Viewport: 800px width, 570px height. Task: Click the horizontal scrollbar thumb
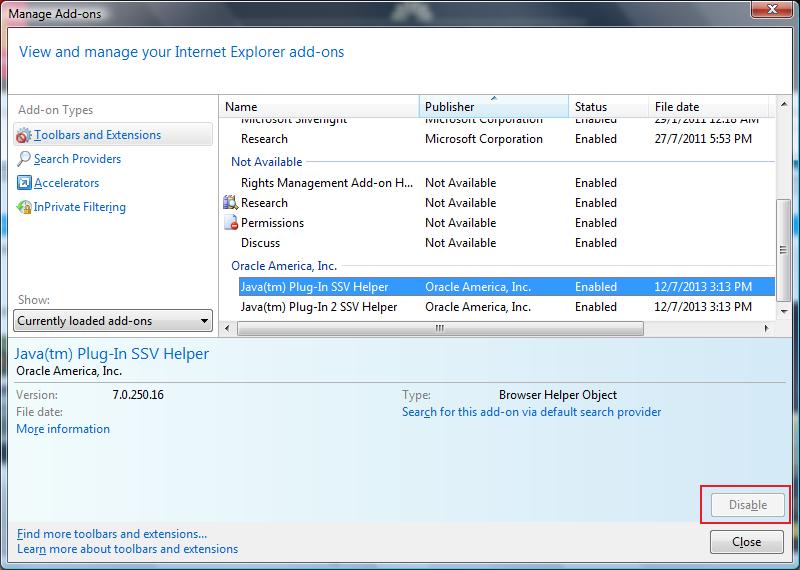point(440,329)
